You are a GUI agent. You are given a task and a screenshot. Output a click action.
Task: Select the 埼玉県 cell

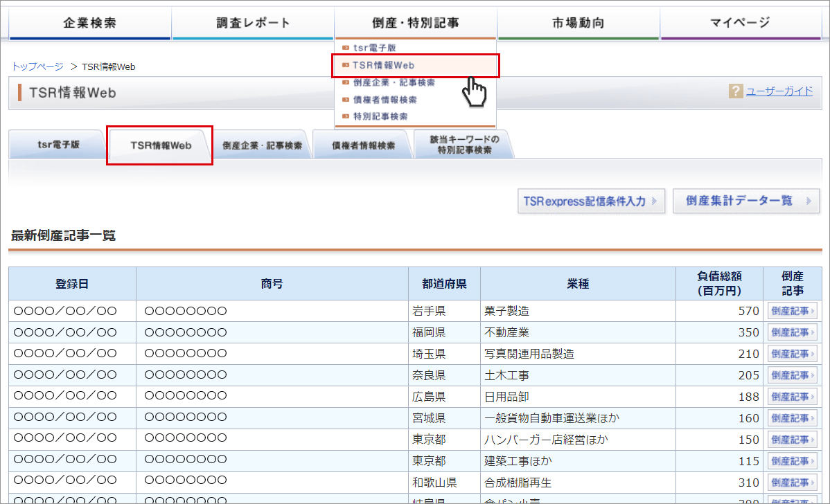pos(444,354)
